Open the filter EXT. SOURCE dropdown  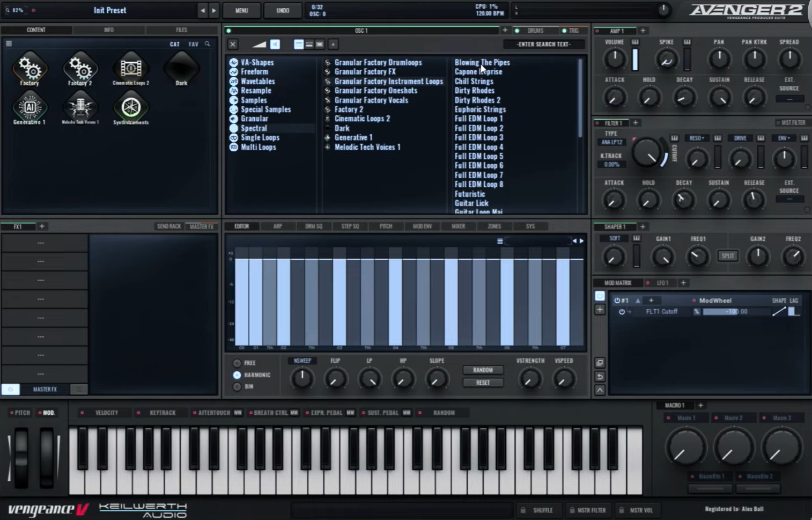pos(789,199)
